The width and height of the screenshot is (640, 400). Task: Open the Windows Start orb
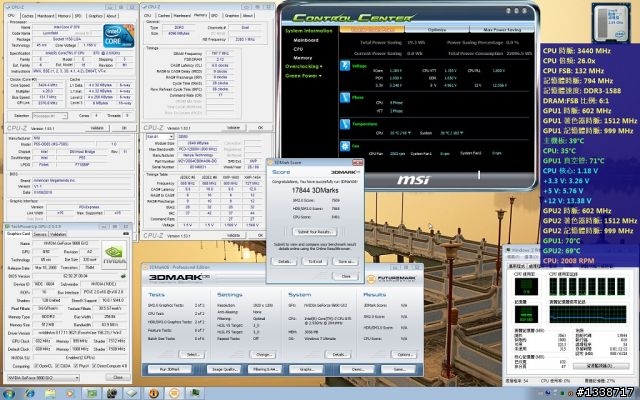[8, 393]
